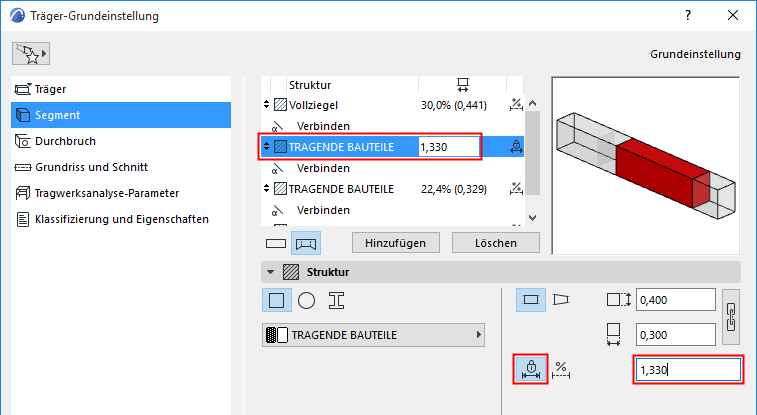Viewport: 757px width, 415px height.
Task: Click the help question mark icon
Action: [x=688, y=16]
